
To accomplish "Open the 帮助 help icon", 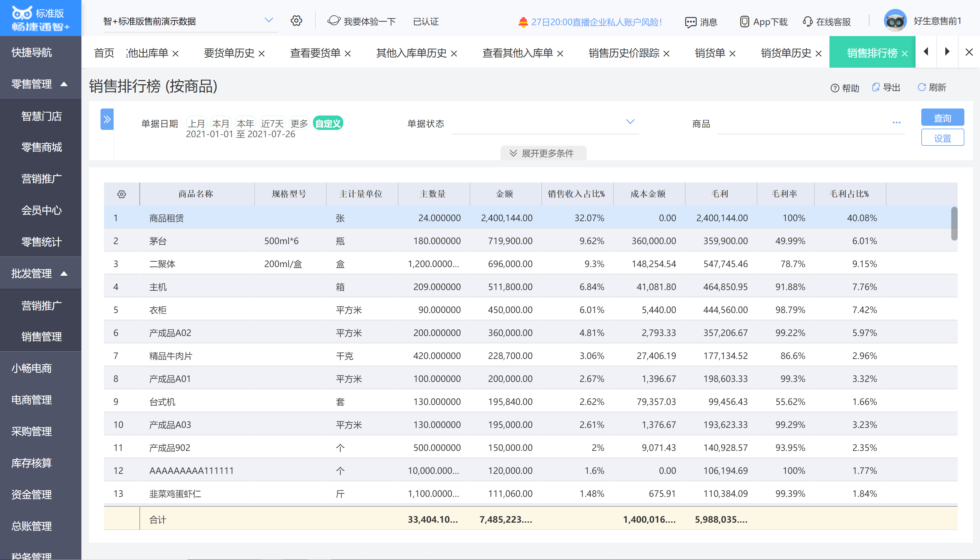I will tap(835, 88).
